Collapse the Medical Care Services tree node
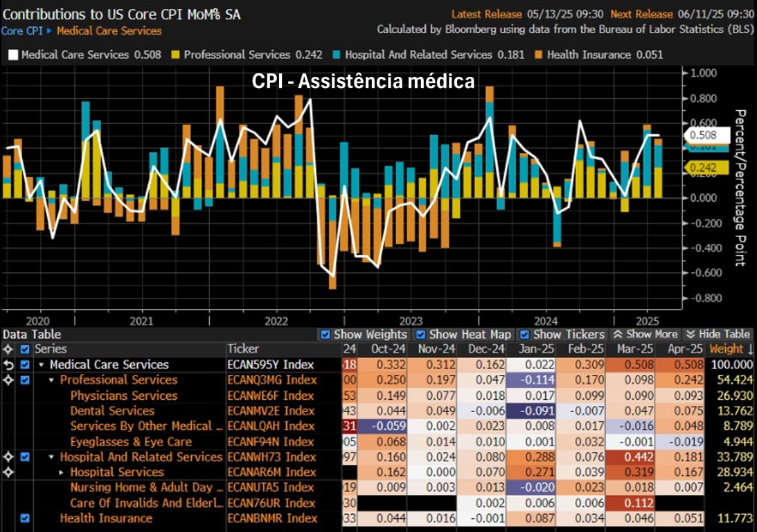This screenshot has height=532, width=757. (42, 365)
